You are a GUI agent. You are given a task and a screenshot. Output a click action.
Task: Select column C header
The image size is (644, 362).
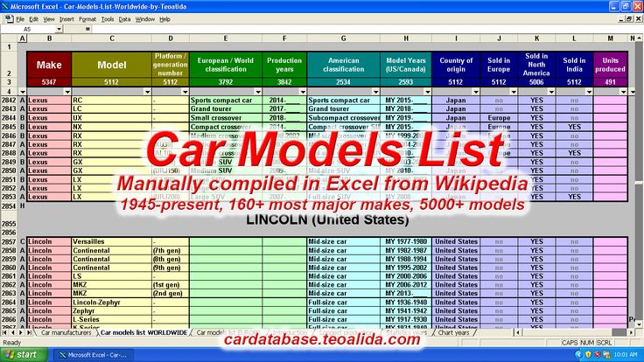[x=112, y=38]
